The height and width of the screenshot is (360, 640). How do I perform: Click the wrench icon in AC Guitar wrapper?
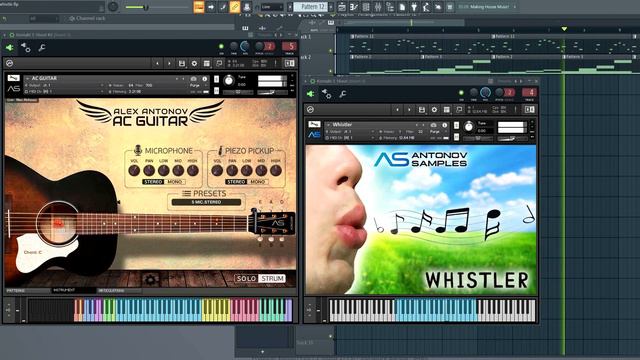pos(42,48)
